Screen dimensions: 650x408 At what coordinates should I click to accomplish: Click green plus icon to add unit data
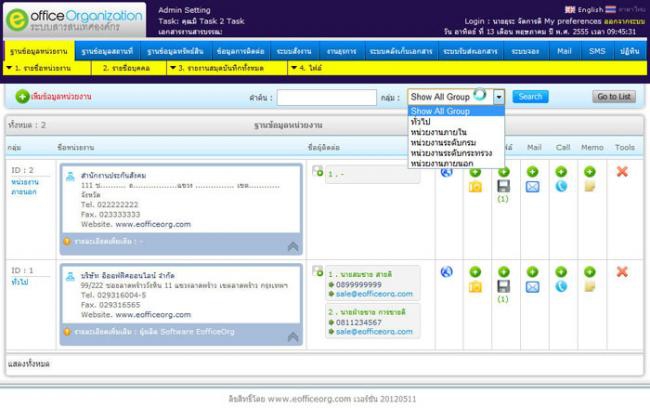pyautogui.click(x=22, y=97)
